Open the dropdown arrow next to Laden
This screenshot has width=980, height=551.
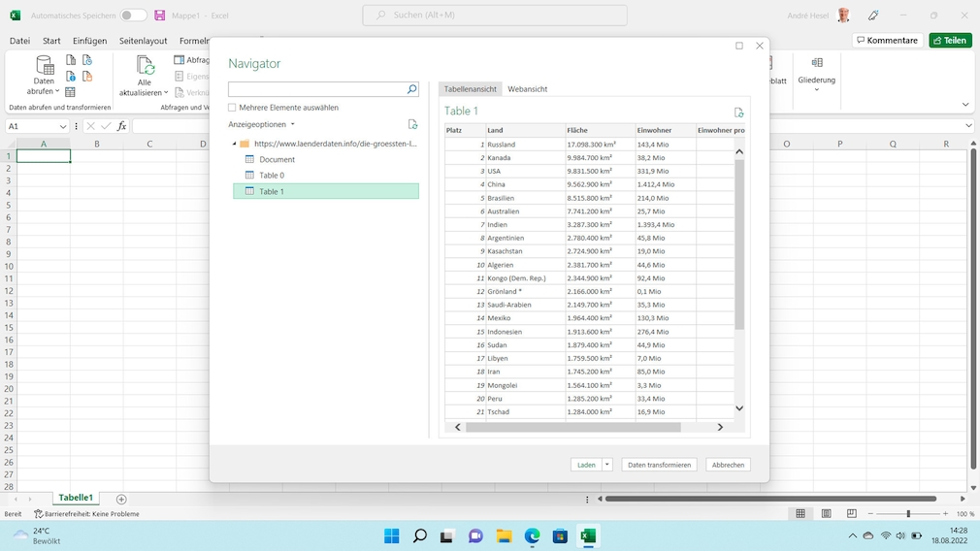click(x=607, y=465)
